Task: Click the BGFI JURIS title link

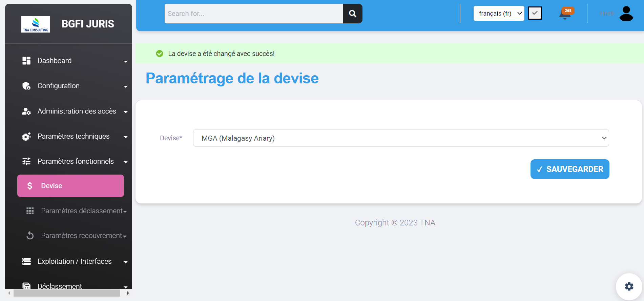Action: point(88,24)
